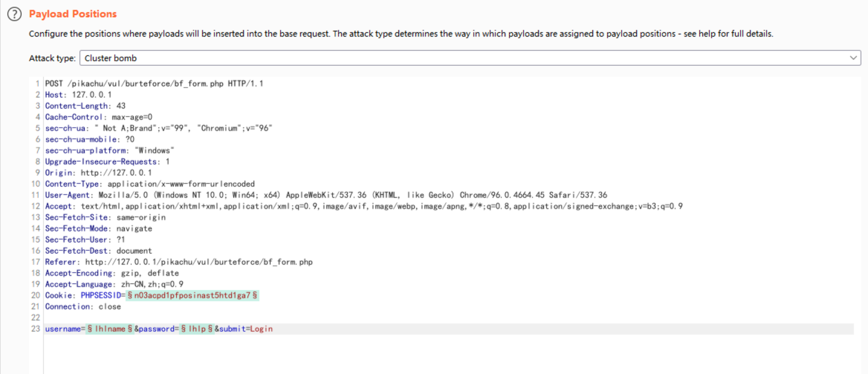
Task: Click the sec-ch-ua-mobile header line
Action: coord(90,139)
